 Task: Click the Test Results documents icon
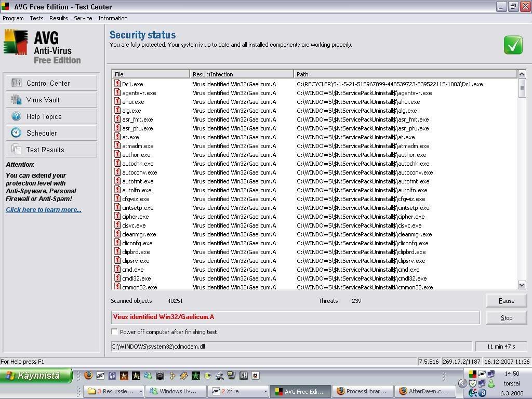click(16, 149)
